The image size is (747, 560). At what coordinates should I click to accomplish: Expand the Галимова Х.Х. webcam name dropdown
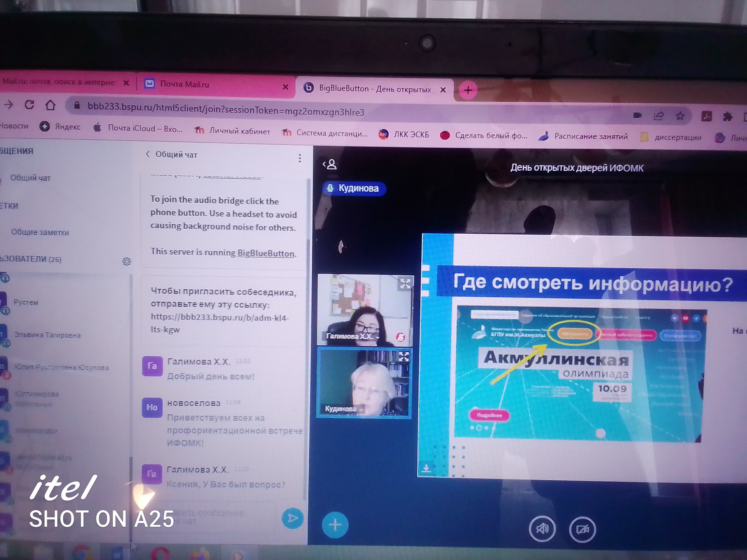click(x=378, y=337)
